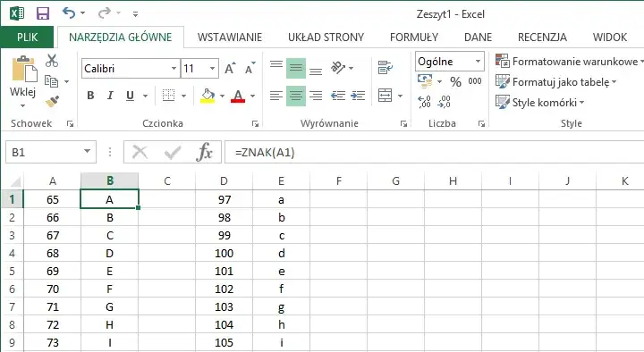Image resolution: width=644 pixels, height=352 pixels.
Task: Open the WIDOK ribbon tab
Action: (x=610, y=38)
